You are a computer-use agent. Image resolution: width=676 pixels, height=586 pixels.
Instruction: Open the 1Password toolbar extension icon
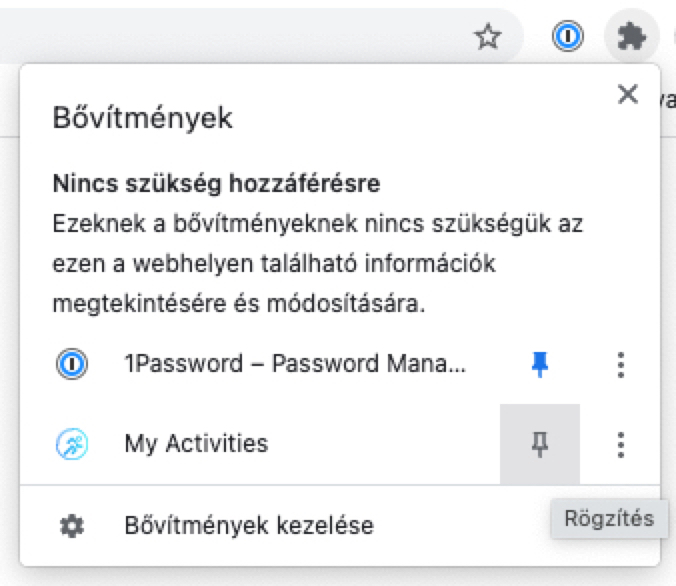pyautogui.click(x=567, y=38)
